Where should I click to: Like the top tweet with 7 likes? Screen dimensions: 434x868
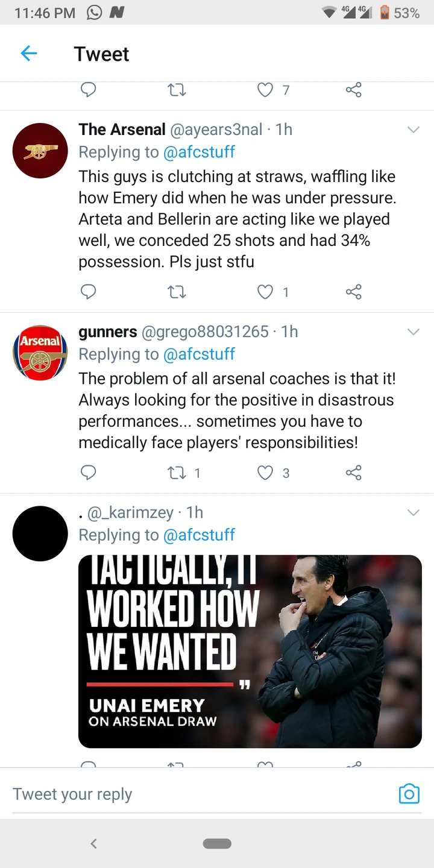[265, 90]
